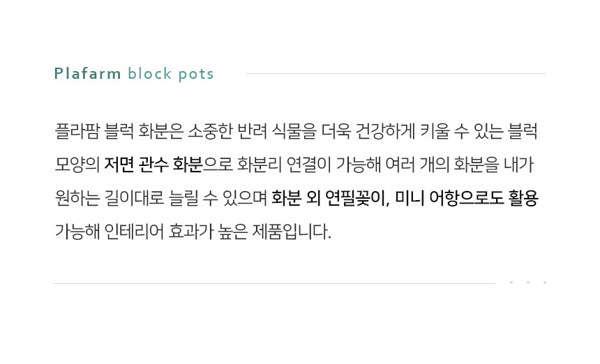Click the first dot at bottom right
Image resolution: width=600 pixels, height=364 pixels.
point(511,282)
